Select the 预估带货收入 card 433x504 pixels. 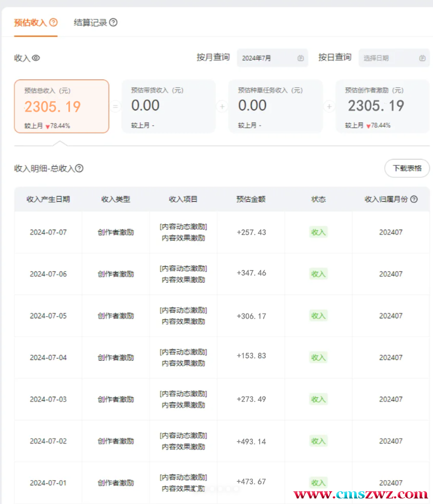[x=168, y=106]
